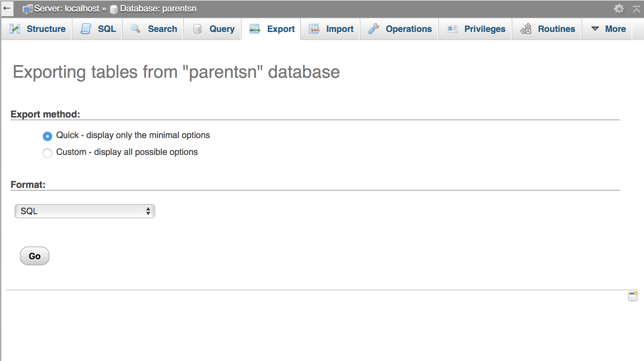Switch to the Search tab
The height and width of the screenshot is (361, 644).
click(153, 29)
